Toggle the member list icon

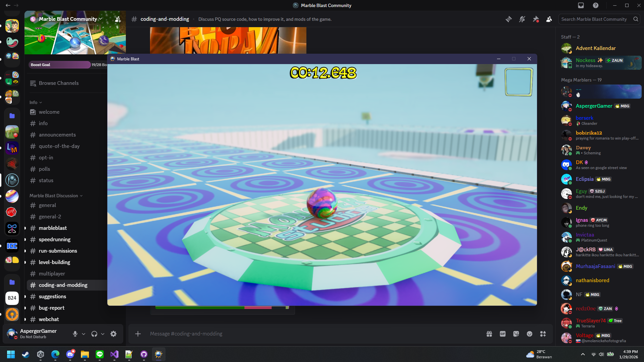pyautogui.click(x=549, y=19)
